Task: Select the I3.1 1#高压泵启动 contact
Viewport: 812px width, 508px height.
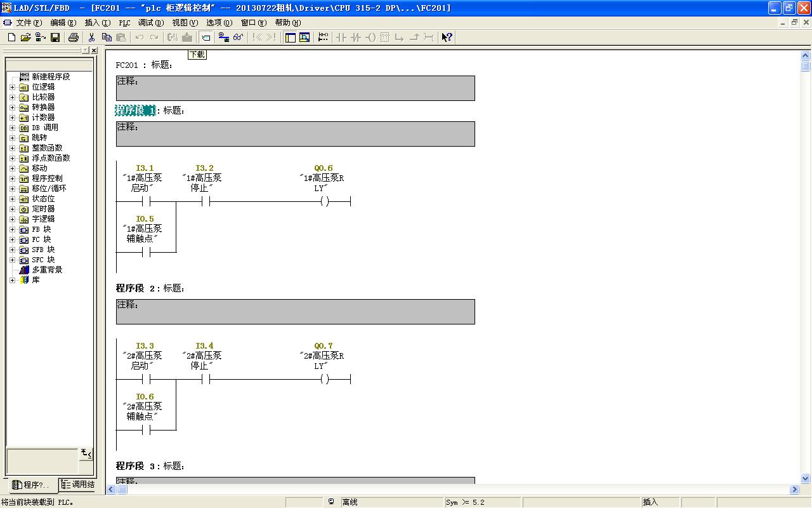Action: click(x=145, y=201)
